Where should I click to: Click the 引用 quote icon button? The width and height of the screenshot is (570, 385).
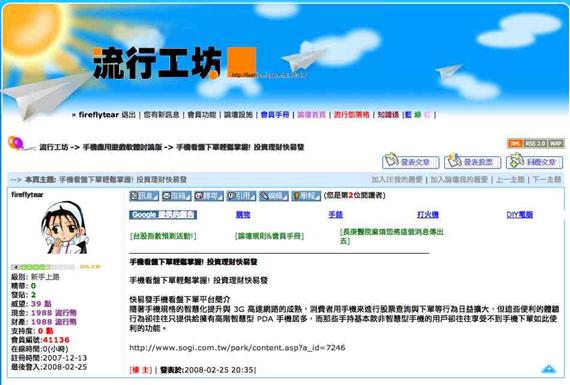[x=241, y=196]
